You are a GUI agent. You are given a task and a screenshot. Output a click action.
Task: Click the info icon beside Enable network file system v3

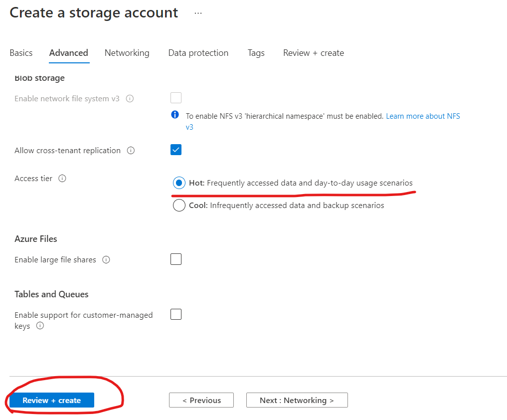130,98
